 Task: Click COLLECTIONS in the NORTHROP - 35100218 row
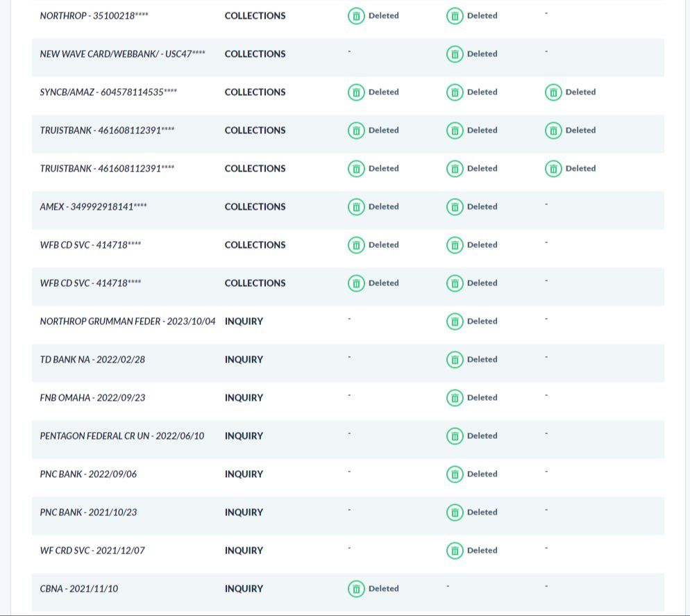255,16
